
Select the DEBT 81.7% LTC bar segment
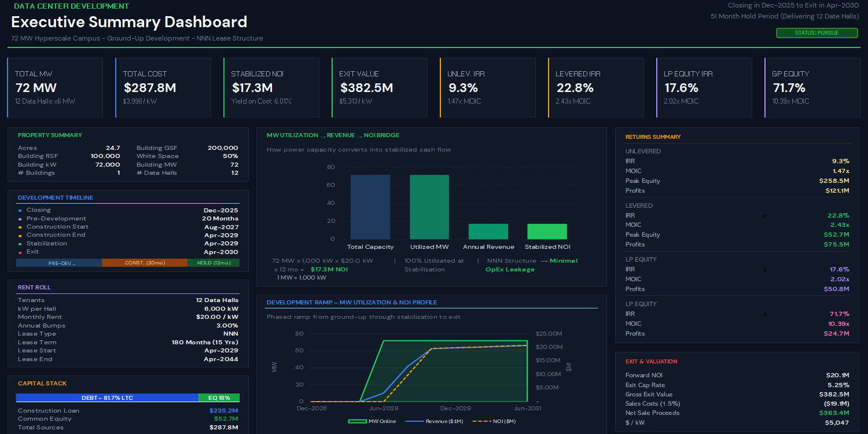pos(107,398)
